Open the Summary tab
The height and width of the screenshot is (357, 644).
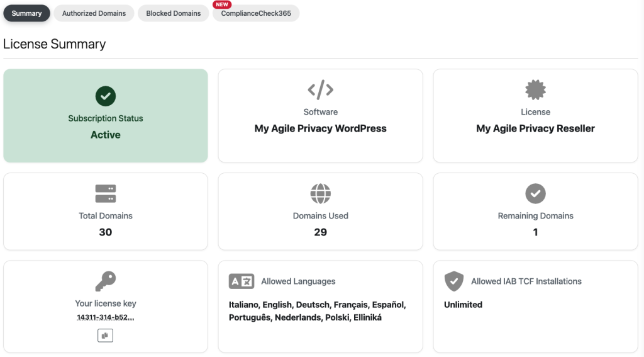(26, 13)
